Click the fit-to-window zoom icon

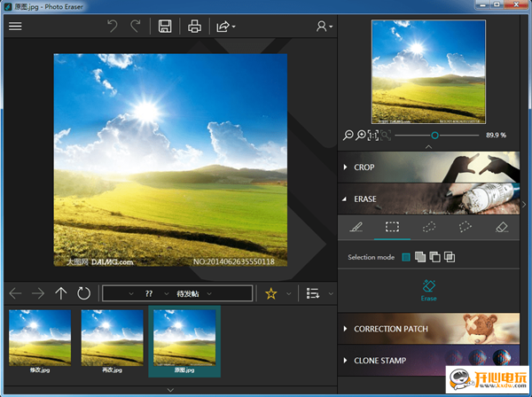386,136
